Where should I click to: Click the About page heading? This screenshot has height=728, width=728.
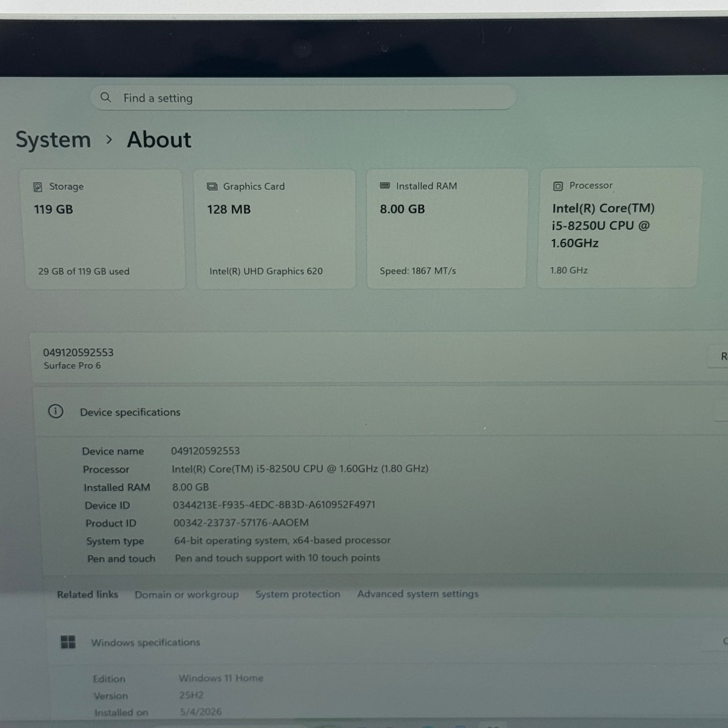coord(159,140)
